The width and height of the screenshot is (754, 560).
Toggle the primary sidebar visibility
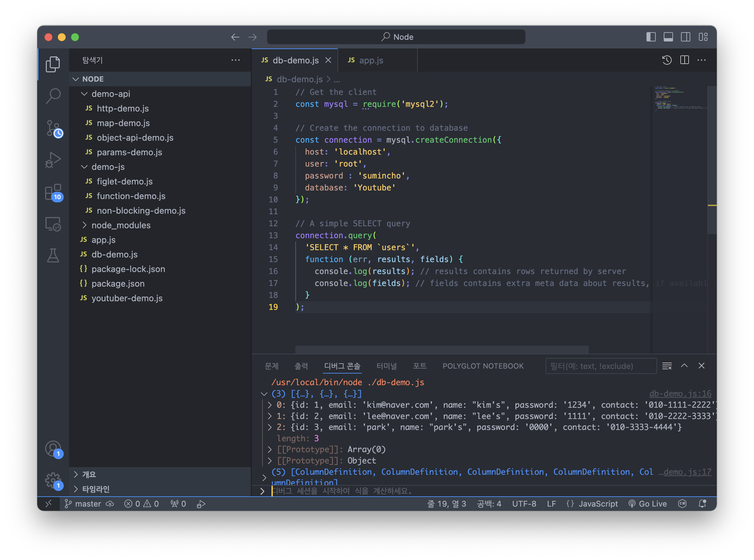tap(650, 37)
